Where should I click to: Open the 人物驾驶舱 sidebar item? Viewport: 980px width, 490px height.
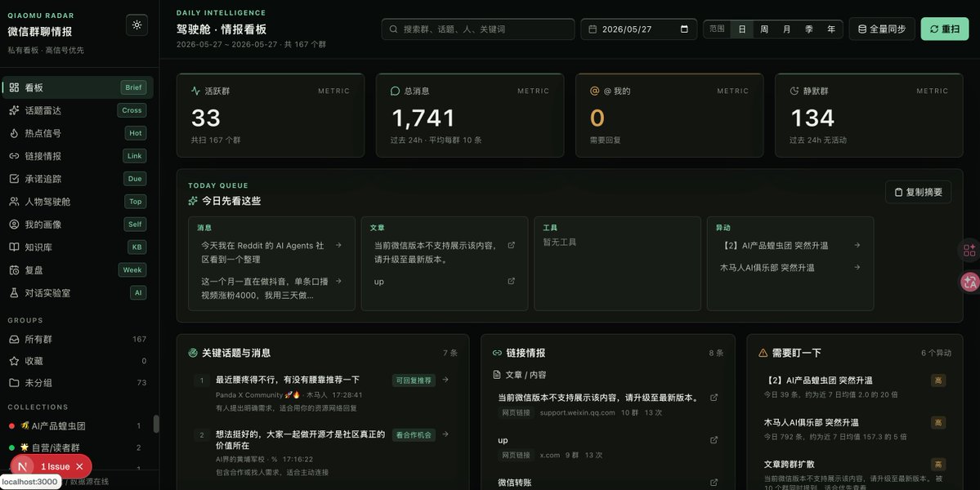[x=78, y=202]
